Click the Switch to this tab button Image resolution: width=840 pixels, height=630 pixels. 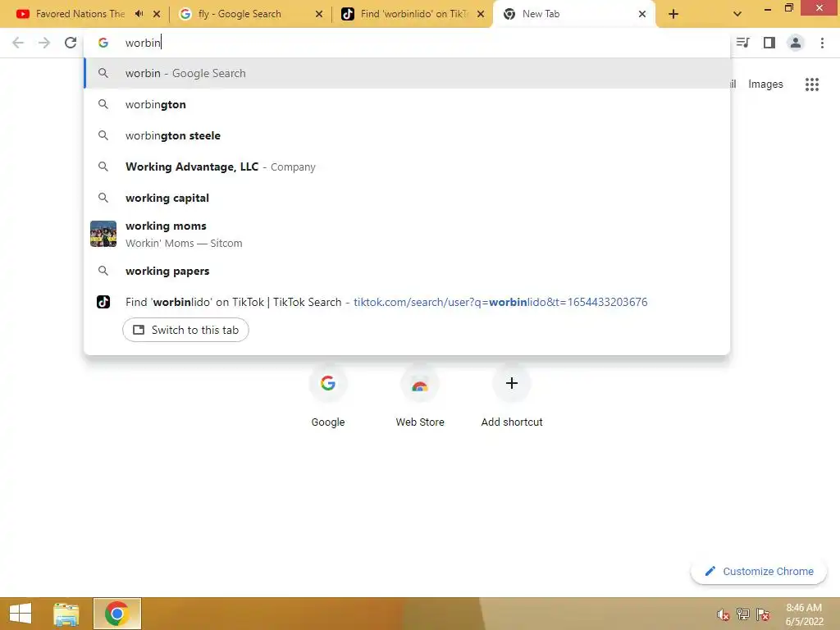click(x=186, y=330)
